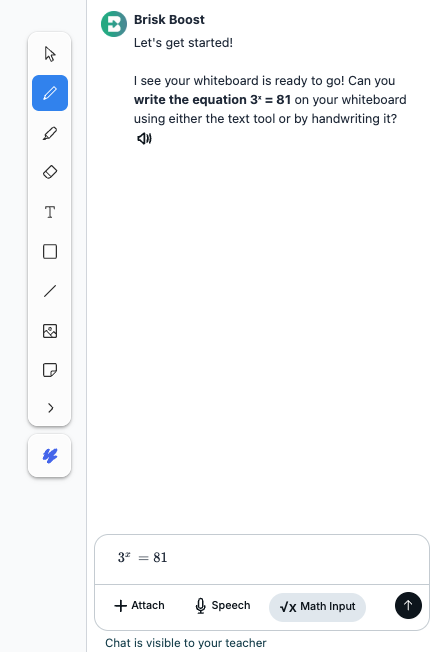The height and width of the screenshot is (652, 434).
Task: Click 'Chat is visible to your teacher' notice
Action: 185,643
